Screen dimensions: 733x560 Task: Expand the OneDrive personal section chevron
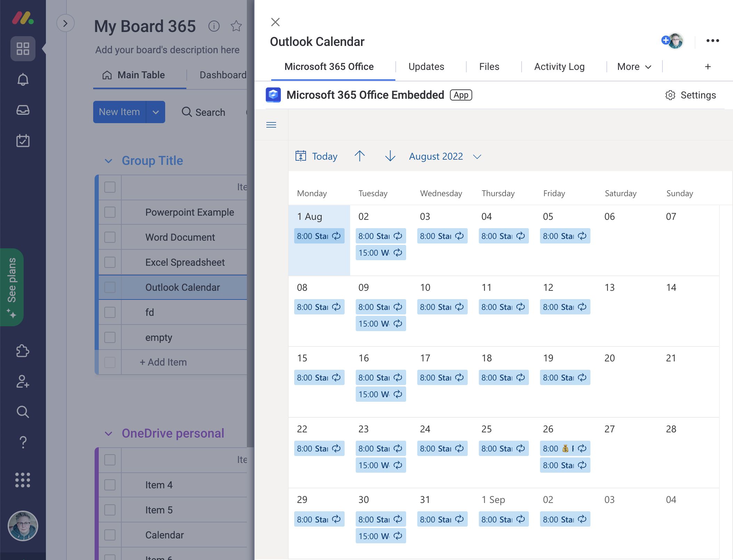107,433
